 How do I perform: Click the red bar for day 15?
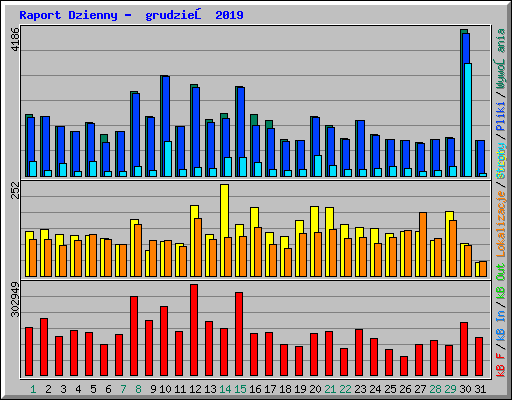coord(239,334)
